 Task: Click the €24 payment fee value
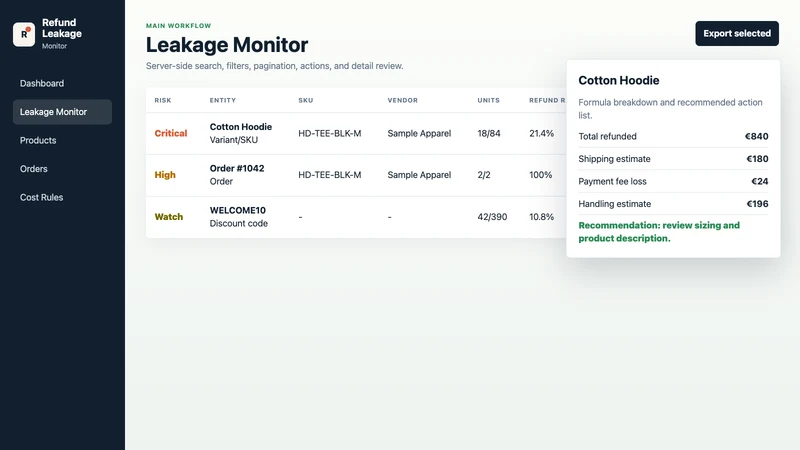[760, 181]
